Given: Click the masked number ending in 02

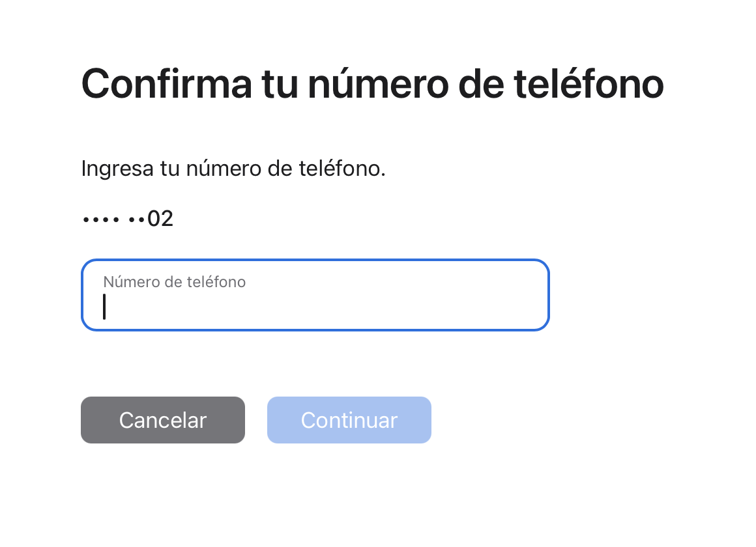Looking at the screenshot, I should 128,219.
